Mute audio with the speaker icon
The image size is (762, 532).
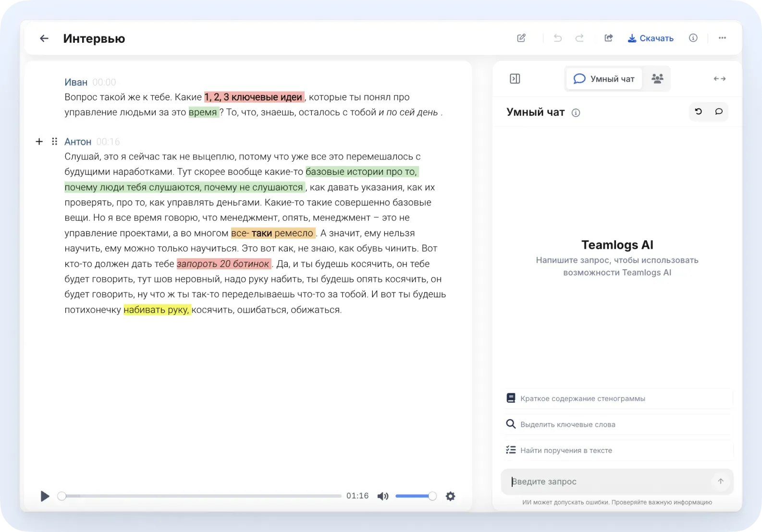point(383,496)
